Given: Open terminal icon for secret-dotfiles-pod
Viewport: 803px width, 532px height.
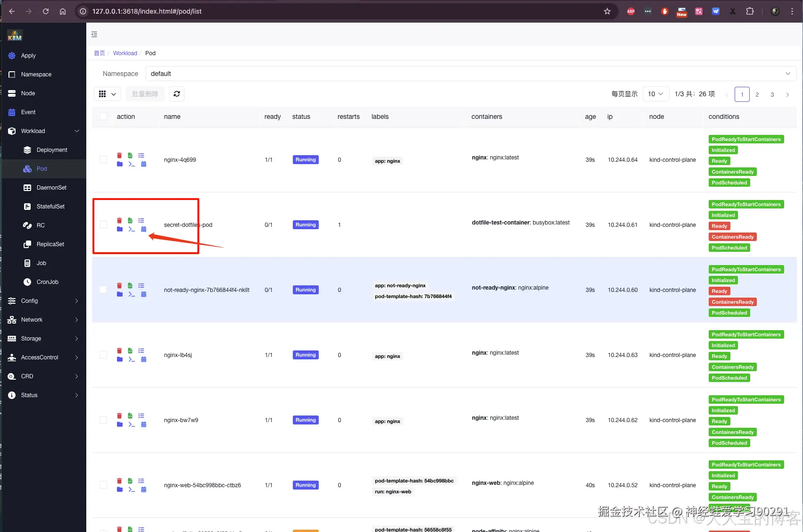Looking at the screenshot, I should (x=132, y=229).
